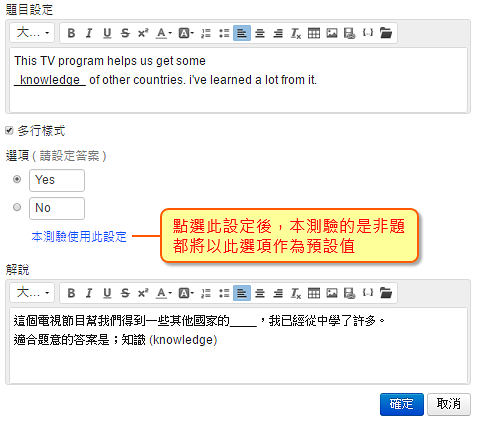478x423 pixels.
Task: Toggle bold in question editor toolbar
Action: [x=71, y=33]
